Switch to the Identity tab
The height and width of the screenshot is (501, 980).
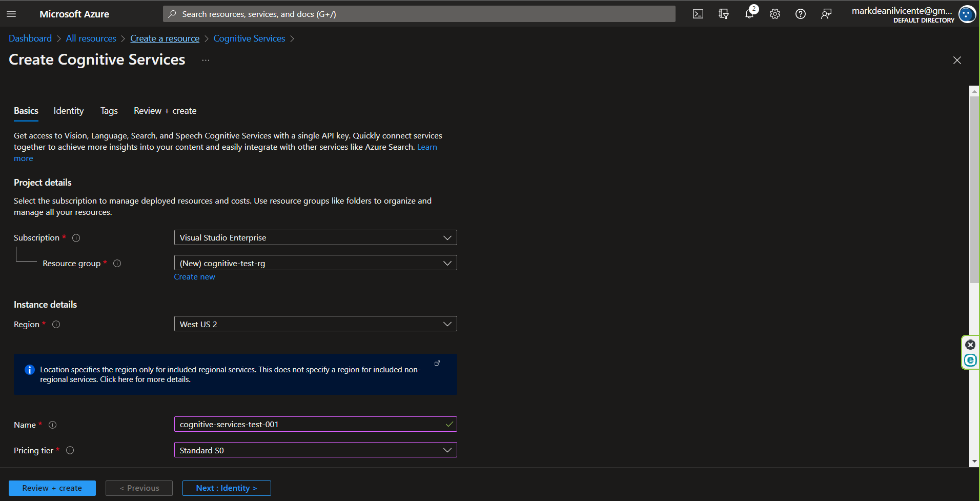coord(68,111)
